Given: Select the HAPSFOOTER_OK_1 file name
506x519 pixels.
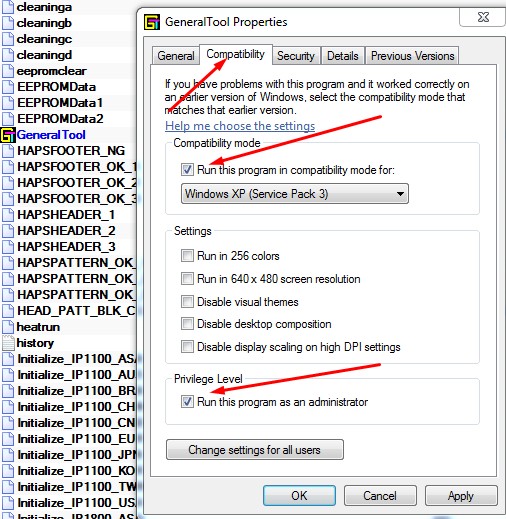Looking at the screenshot, I should 77,167.
